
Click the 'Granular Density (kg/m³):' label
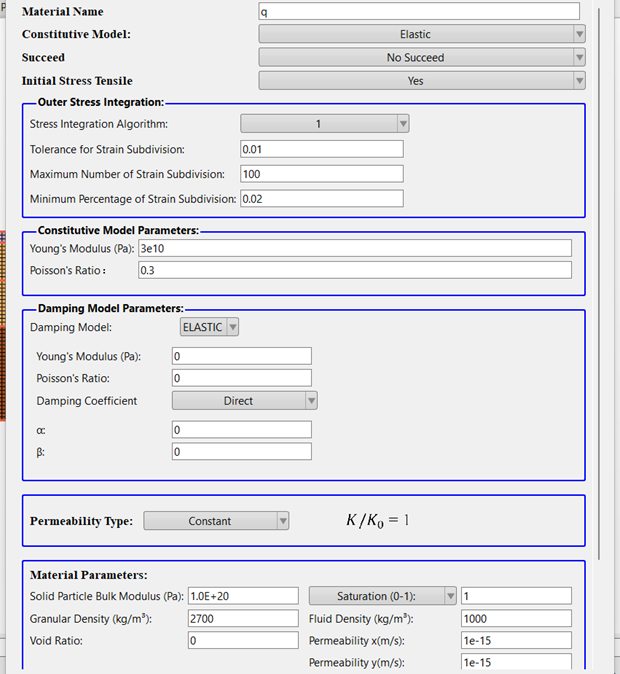coord(91,619)
